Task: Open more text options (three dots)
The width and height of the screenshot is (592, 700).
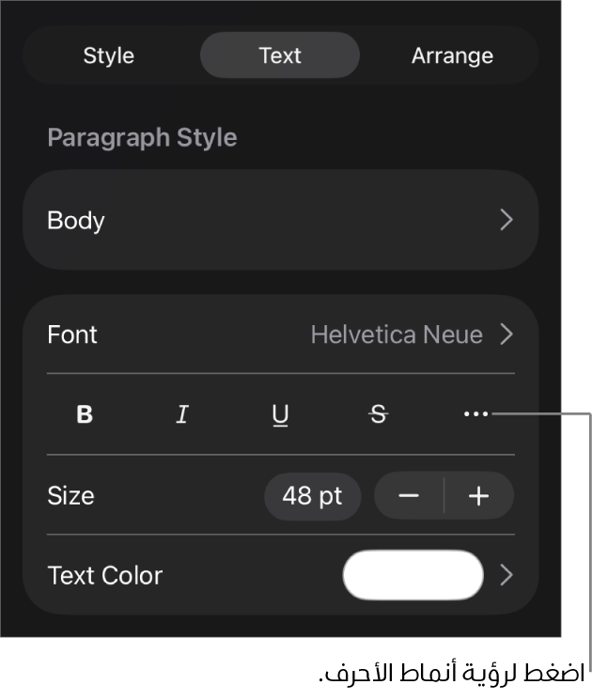Action: tap(475, 414)
